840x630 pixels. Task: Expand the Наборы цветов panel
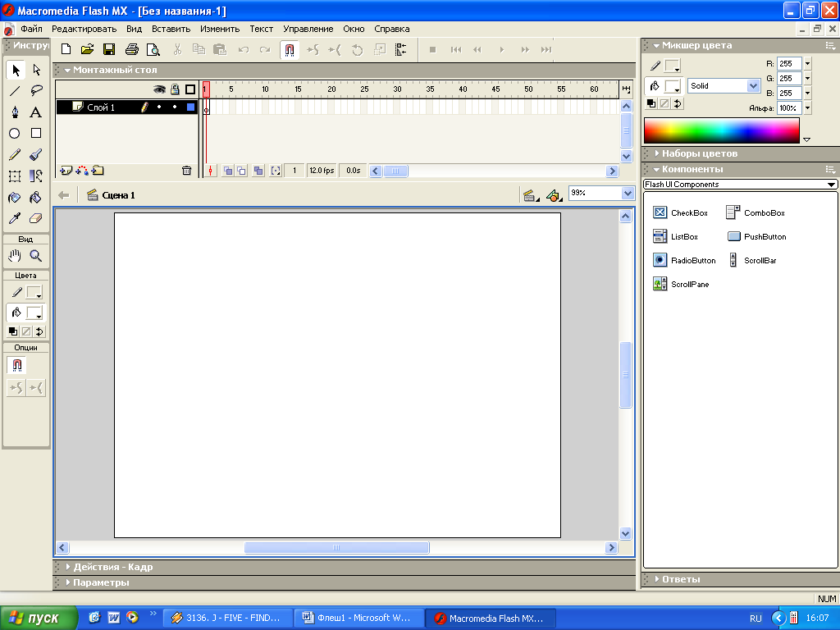coord(657,153)
